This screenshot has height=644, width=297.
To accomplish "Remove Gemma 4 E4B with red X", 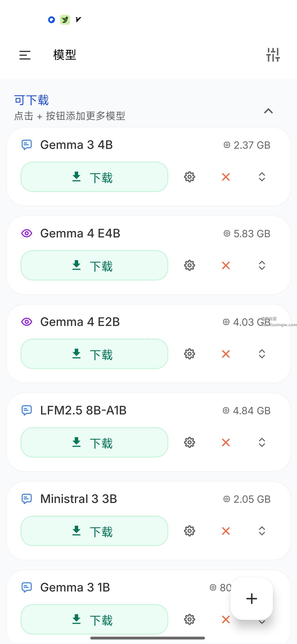I will (x=226, y=266).
